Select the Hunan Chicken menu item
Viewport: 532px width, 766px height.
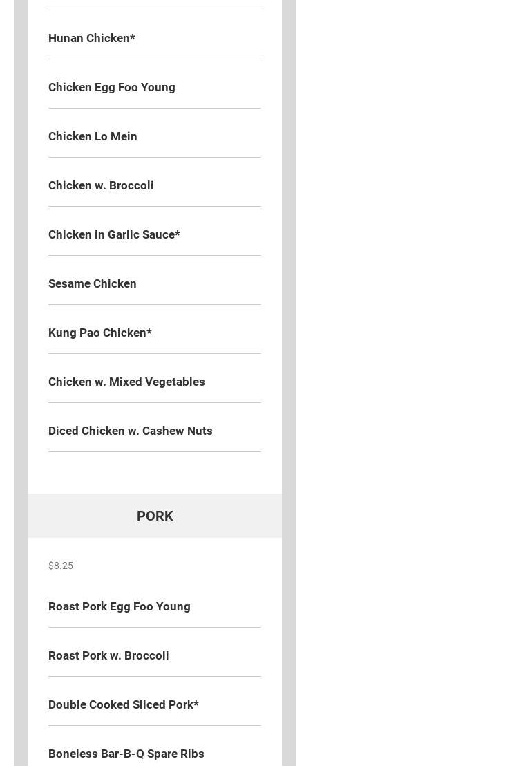(88, 38)
